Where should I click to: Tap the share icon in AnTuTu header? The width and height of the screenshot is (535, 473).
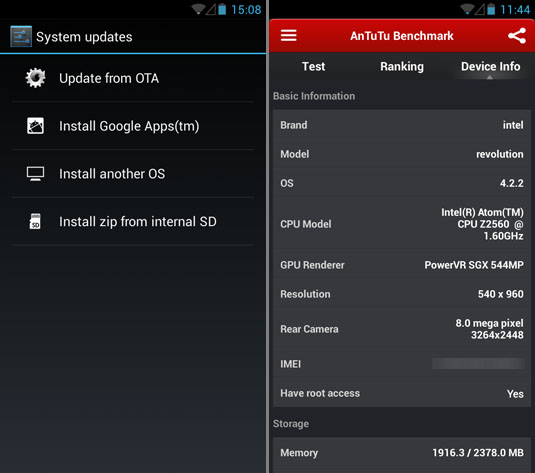tap(517, 35)
